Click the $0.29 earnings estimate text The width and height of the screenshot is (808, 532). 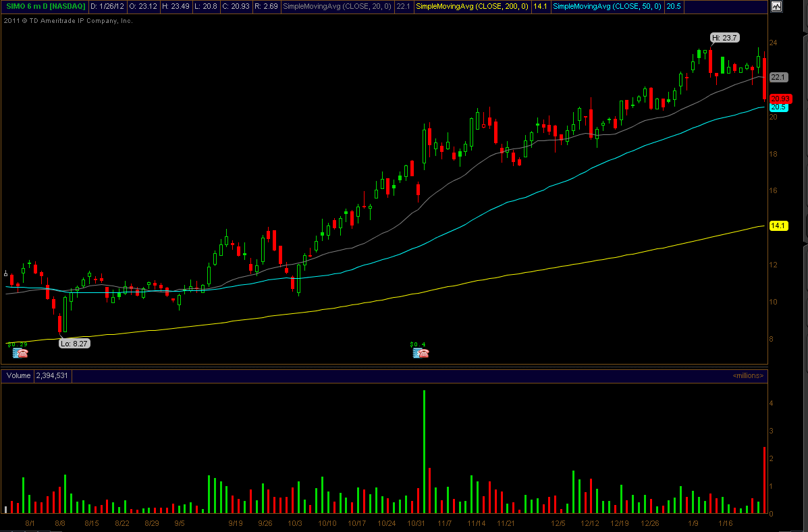pyautogui.click(x=18, y=344)
